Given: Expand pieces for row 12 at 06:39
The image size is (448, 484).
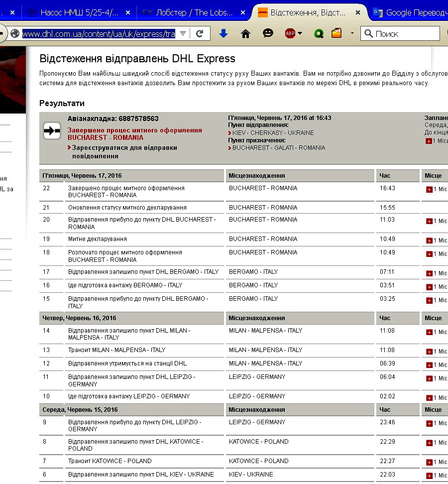Looking at the screenshot, I should [429, 365].
